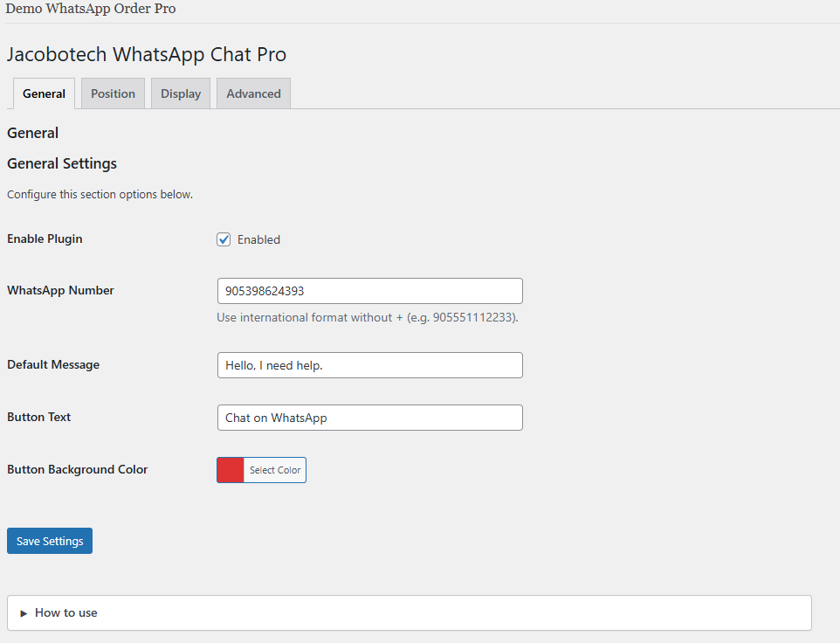Open the Display tab

click(x=181, y=93)
